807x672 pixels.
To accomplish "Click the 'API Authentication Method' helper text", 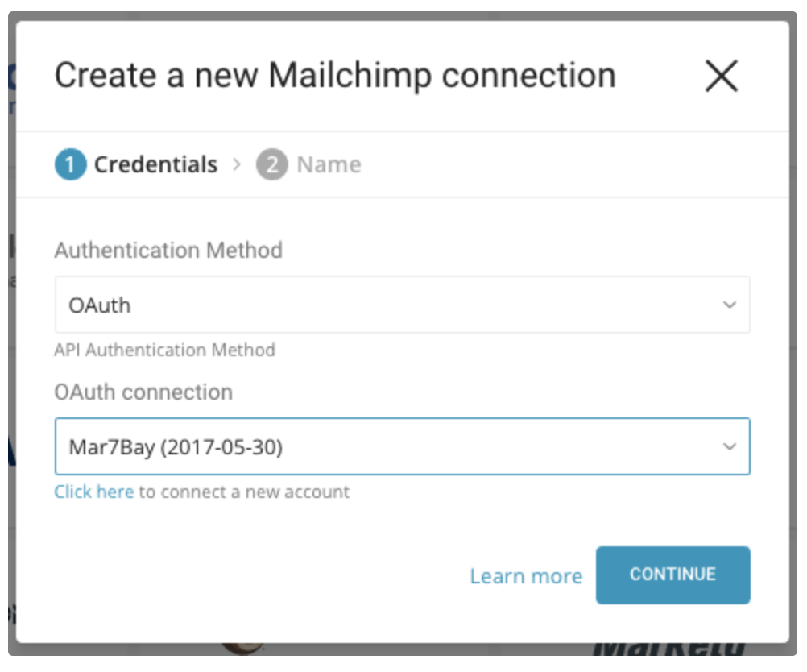I will tap(164, 351).
